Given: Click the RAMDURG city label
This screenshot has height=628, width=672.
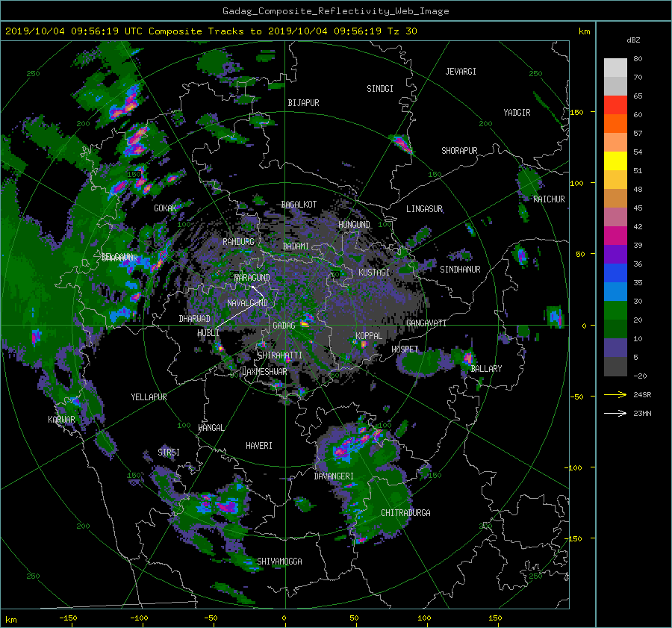Looking at the screenshot, I should coord(238,242).
